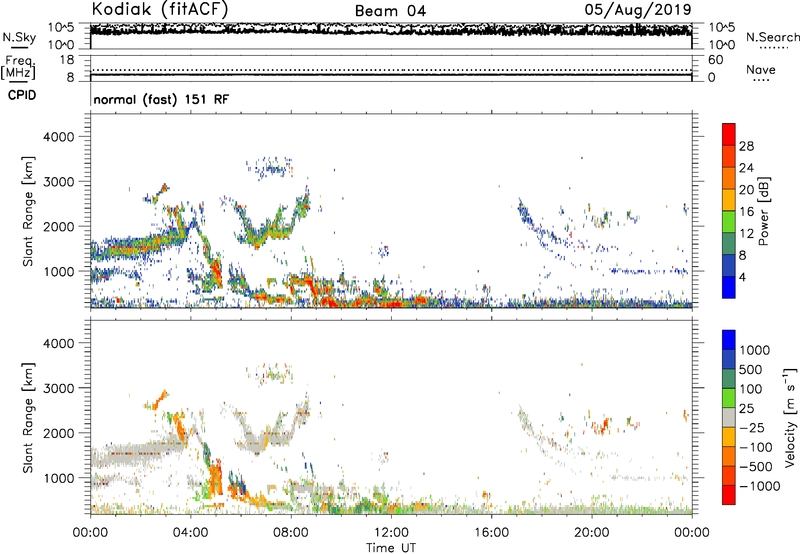This screenshot has width=800, height=554.
Task: Click the "16:00" time axis label
Action: 491,533
